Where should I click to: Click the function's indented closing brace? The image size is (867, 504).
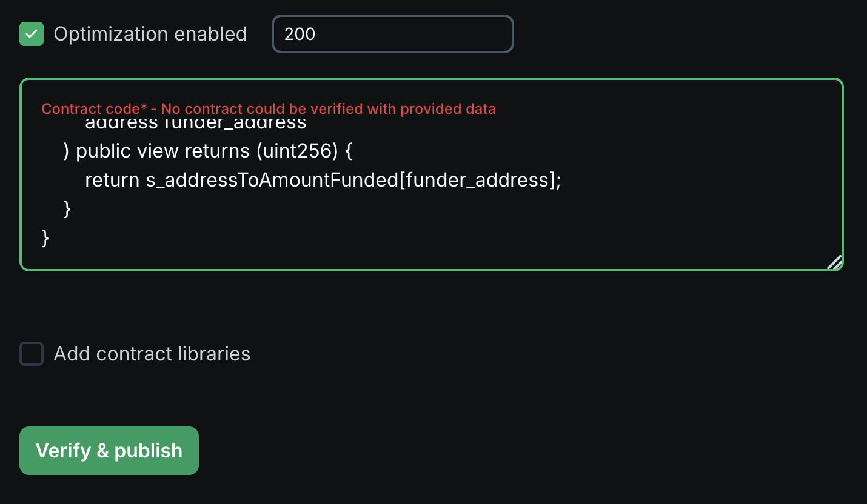click(67, 209)
